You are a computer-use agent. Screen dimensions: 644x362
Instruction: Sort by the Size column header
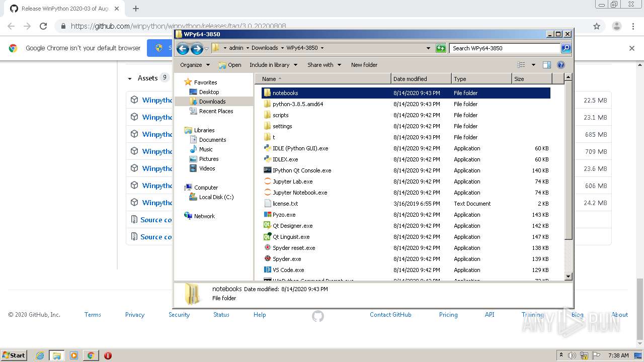532,79
